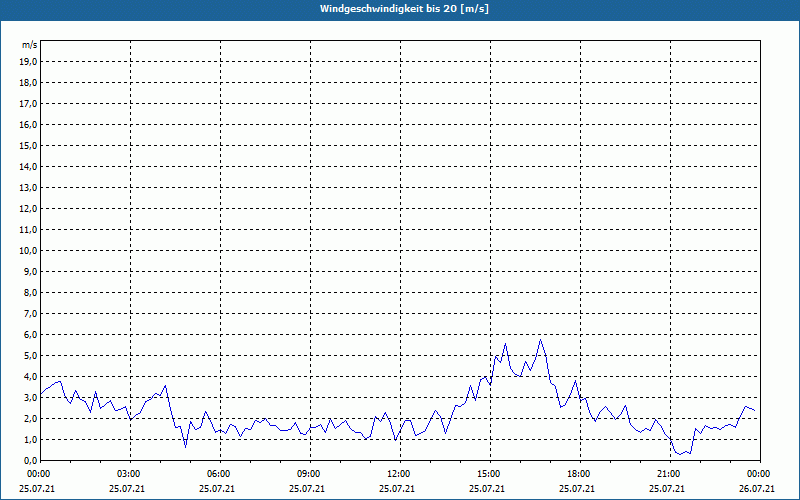Select the "4,0" y-axis value

coord(30,377)
